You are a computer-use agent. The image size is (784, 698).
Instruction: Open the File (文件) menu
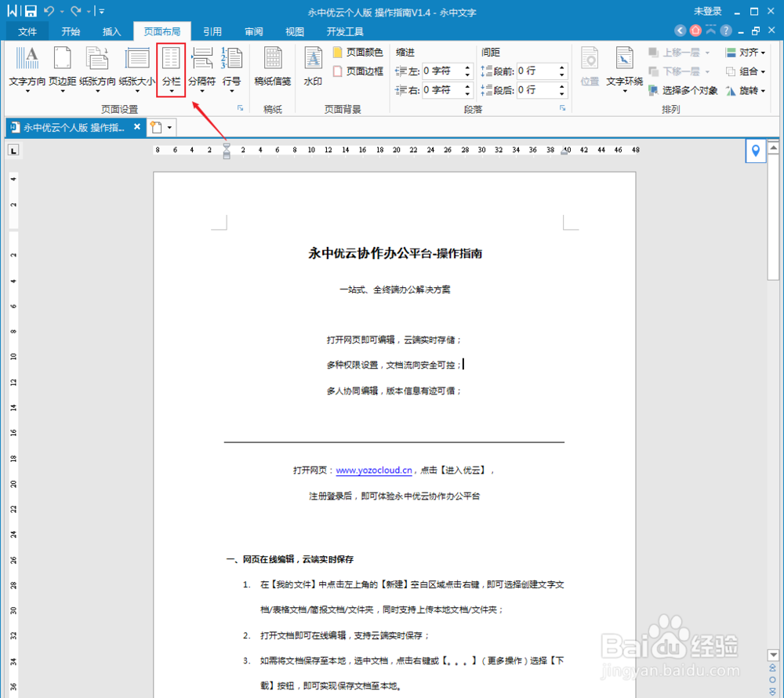point(27,31)
